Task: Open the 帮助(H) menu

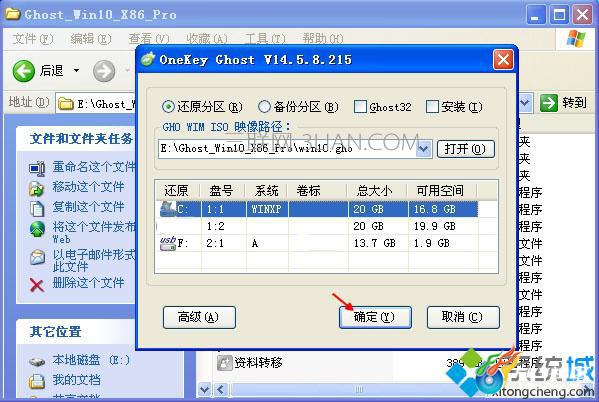Action: pyautogui.click(x=323, y=39)
